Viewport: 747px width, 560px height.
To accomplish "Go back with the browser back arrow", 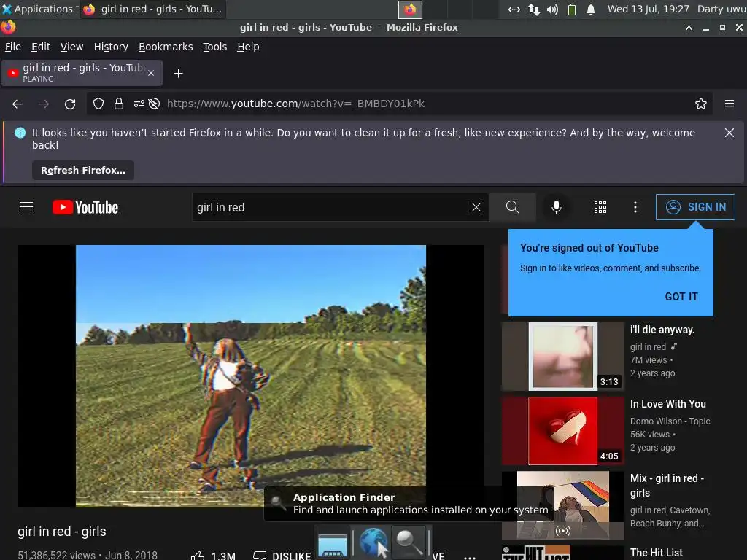I will pyautogui.click(x=18, y=104).
